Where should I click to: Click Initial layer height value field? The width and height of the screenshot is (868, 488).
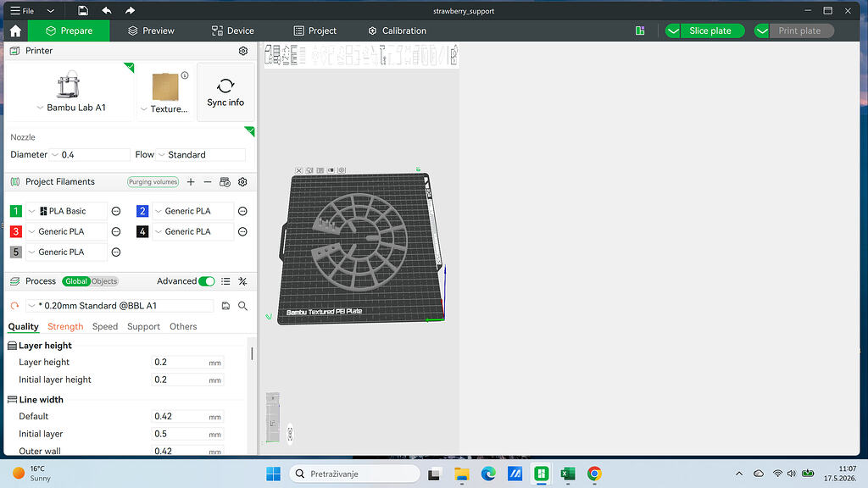187,380
